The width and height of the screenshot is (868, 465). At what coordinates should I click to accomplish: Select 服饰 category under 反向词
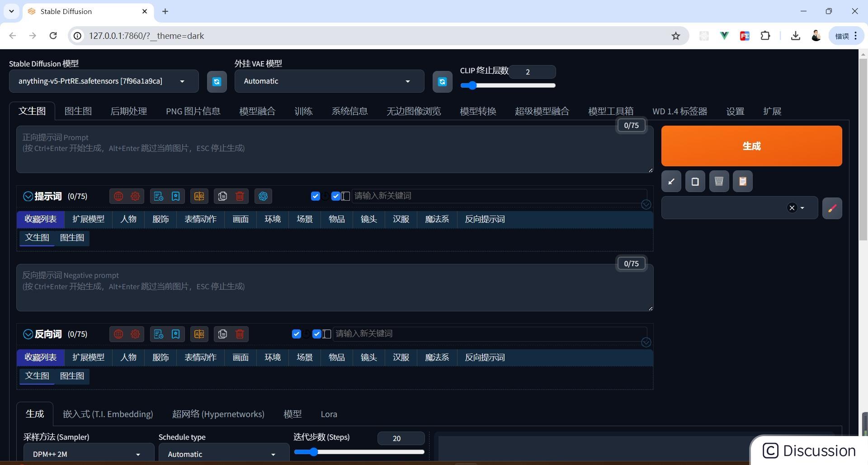160,357
